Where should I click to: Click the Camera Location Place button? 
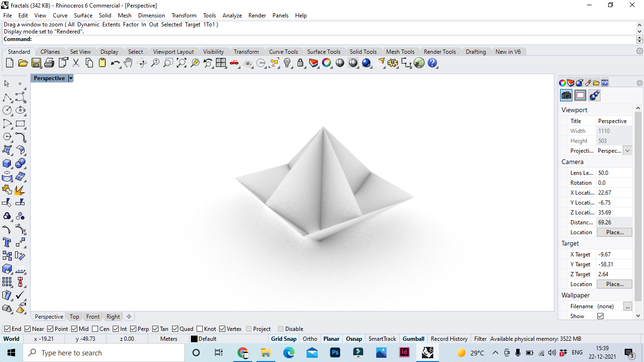coord(614,232)
